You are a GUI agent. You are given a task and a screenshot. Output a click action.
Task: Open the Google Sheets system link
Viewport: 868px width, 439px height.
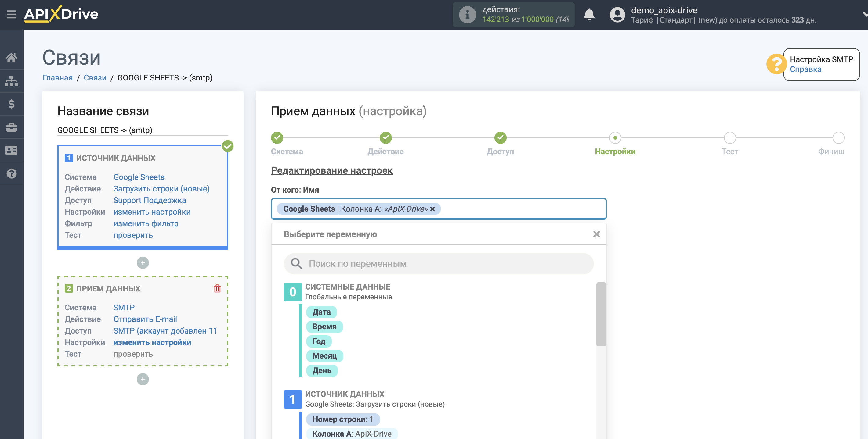tap(139, 177)
